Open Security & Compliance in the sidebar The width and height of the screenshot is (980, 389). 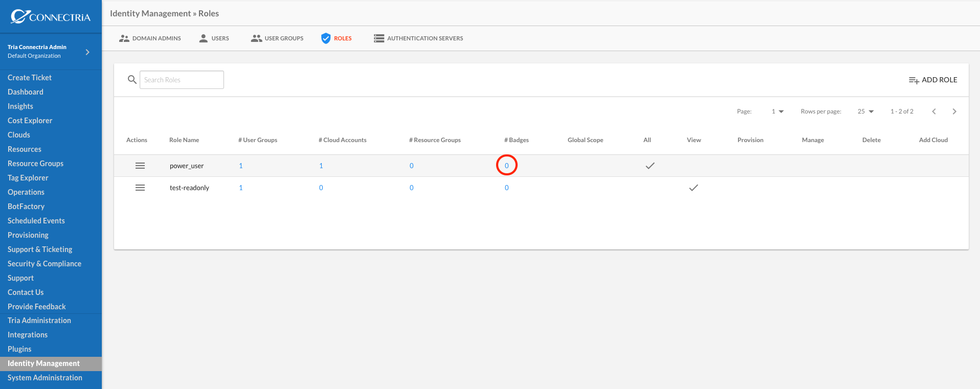(44, 264)
